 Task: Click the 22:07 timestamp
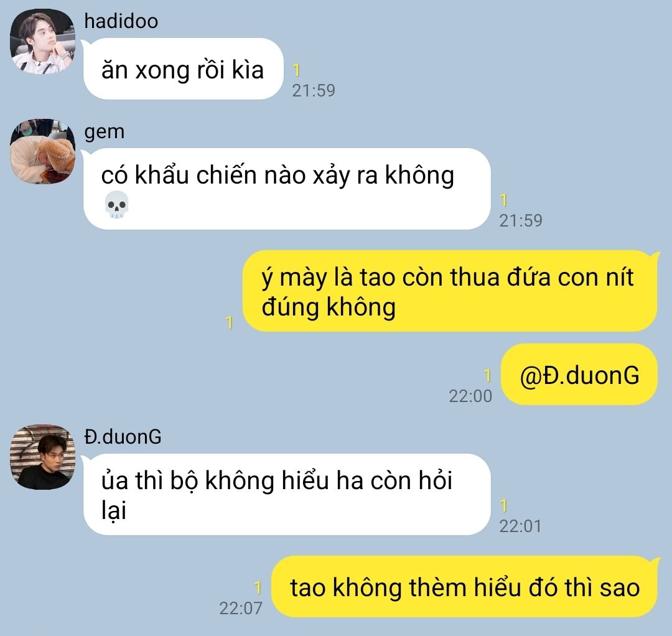pos(240,608)
